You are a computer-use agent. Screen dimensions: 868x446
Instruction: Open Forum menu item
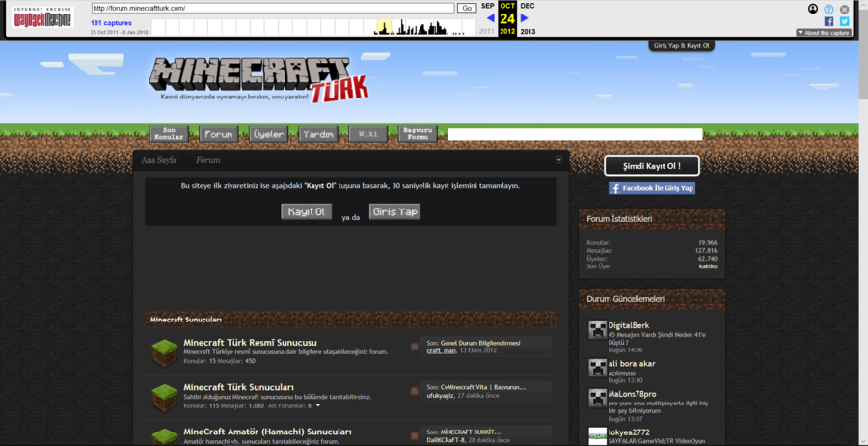click(219, 134)
